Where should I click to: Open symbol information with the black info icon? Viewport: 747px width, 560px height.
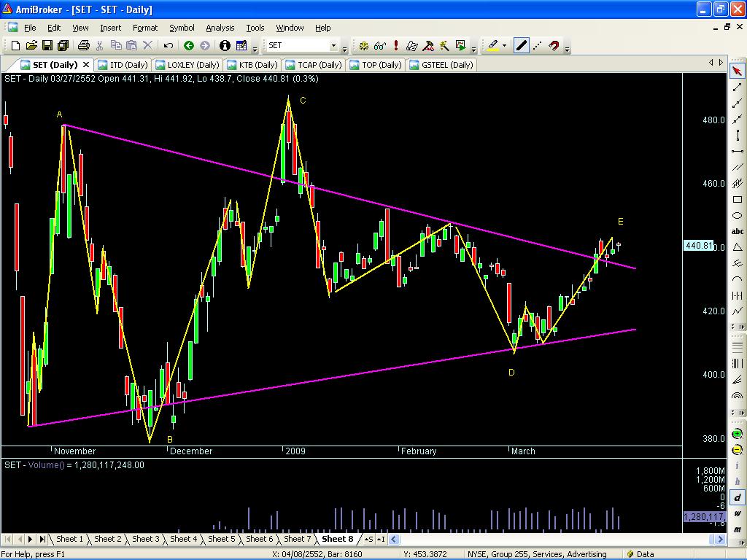(225, 46)
